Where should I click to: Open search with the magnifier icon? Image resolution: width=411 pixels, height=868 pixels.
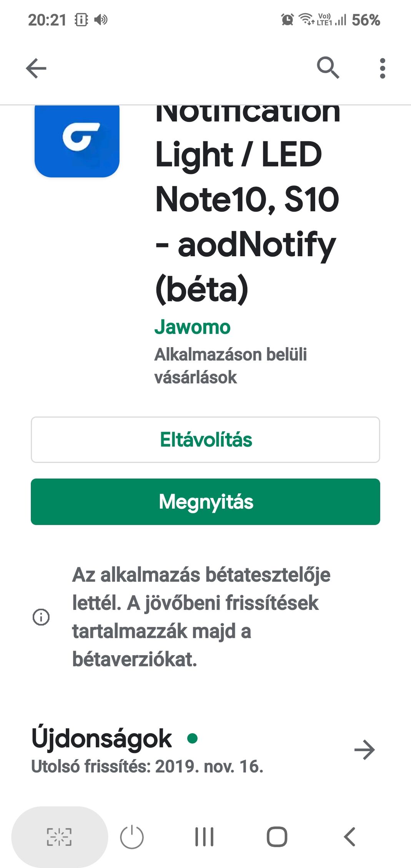(328, 68)
